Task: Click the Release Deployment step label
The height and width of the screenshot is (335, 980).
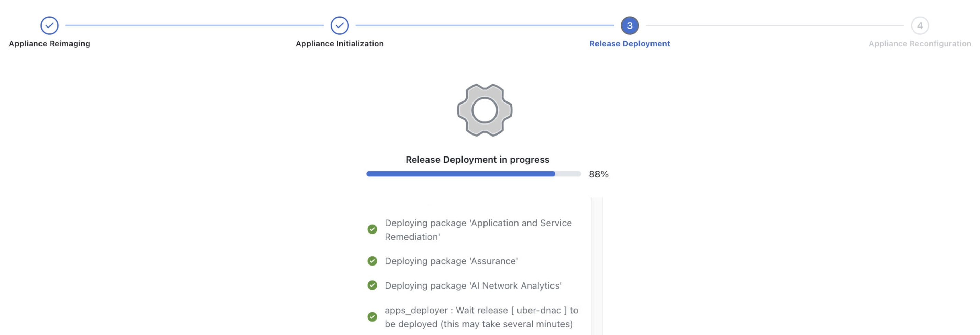Action: [x=630, y=44]
